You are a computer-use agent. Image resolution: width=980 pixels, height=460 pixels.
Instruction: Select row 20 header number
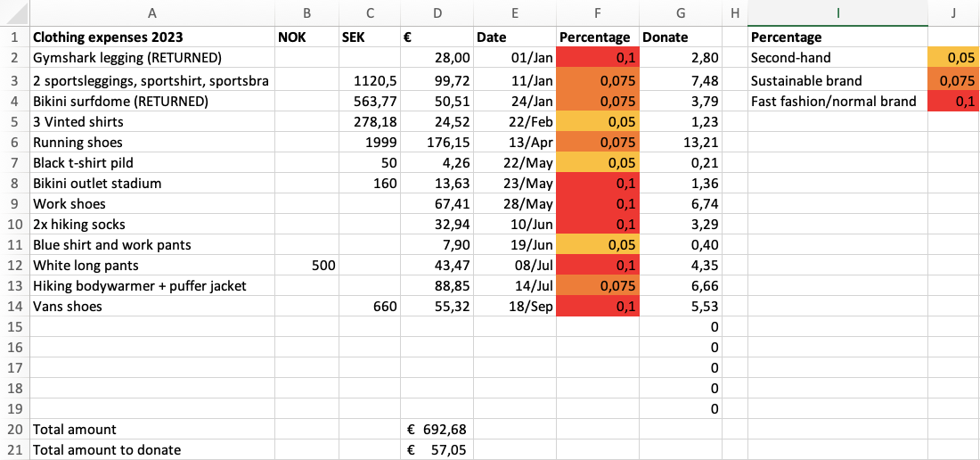(x=14, y=430)
